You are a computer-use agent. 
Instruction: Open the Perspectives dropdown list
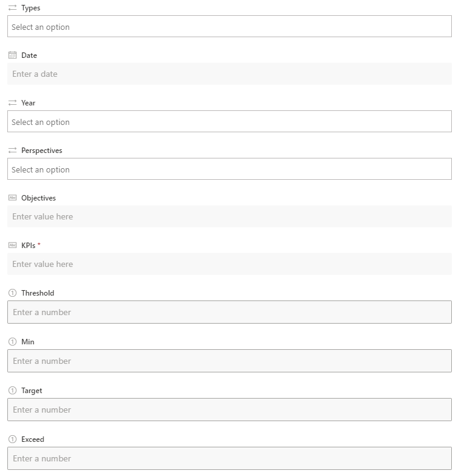pos(229,169)
